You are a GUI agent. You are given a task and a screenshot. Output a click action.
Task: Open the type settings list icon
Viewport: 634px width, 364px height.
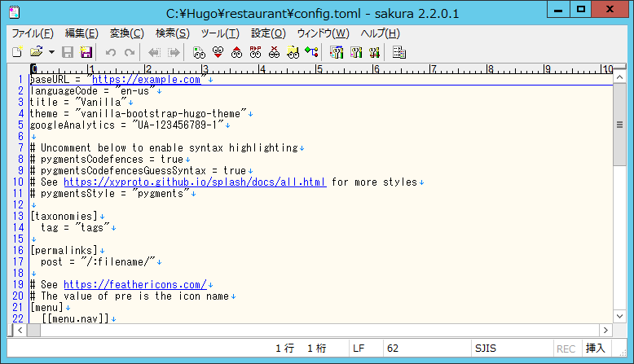point(337,52)
